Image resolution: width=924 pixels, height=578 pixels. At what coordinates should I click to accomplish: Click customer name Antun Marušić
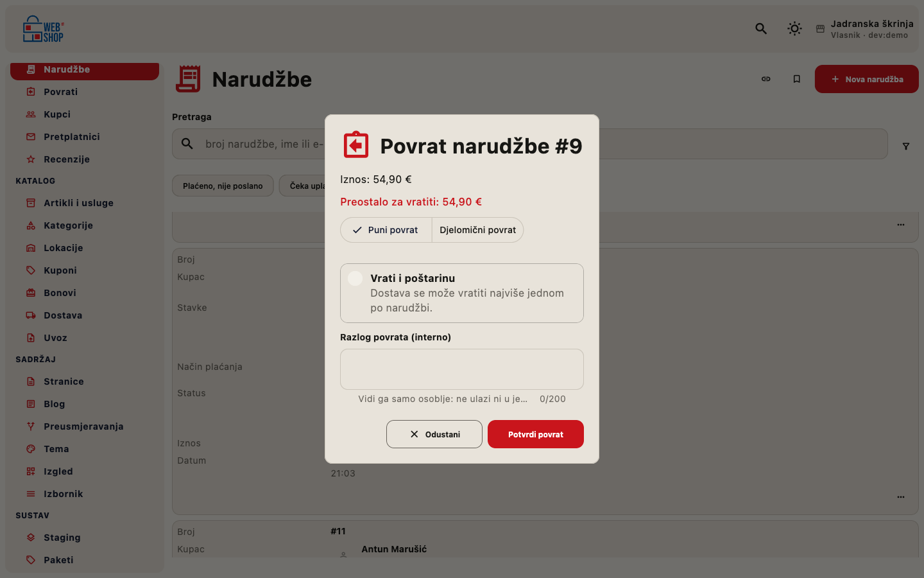[394, 549]
